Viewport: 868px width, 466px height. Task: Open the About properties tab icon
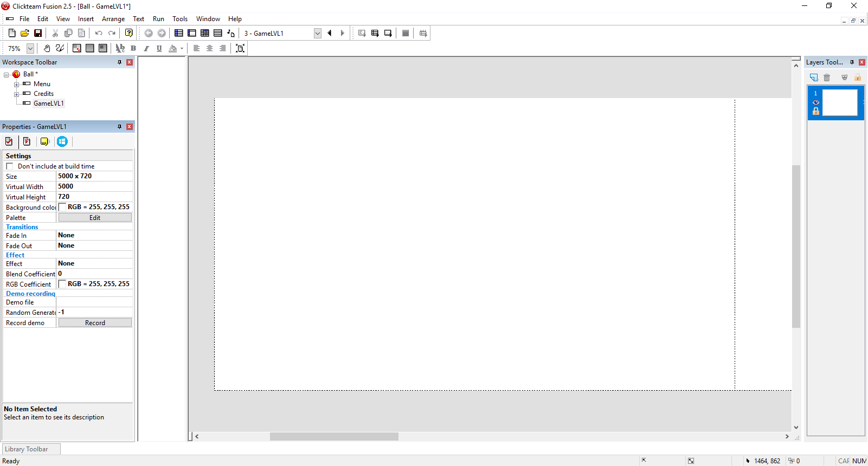point(44,141)
